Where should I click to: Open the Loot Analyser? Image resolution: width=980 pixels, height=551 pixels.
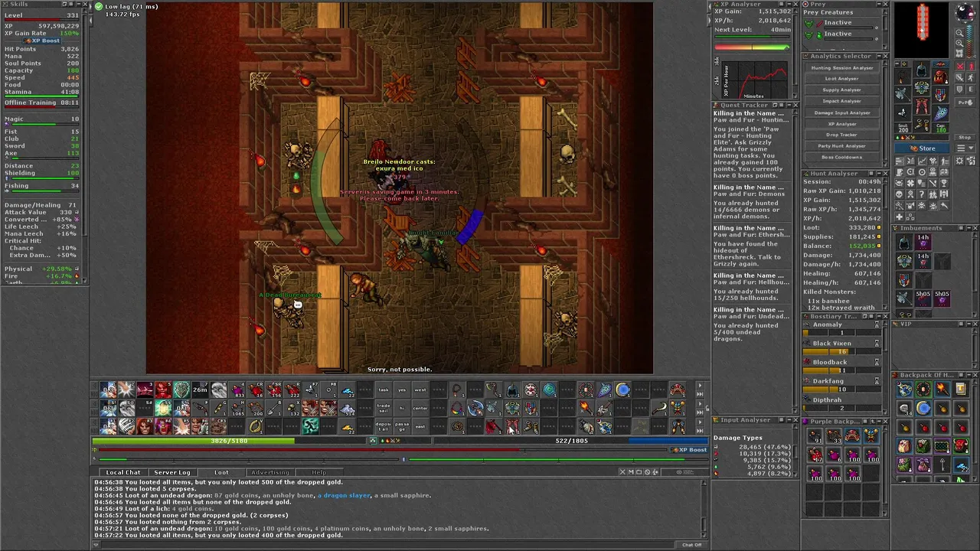tap(842, 79)
